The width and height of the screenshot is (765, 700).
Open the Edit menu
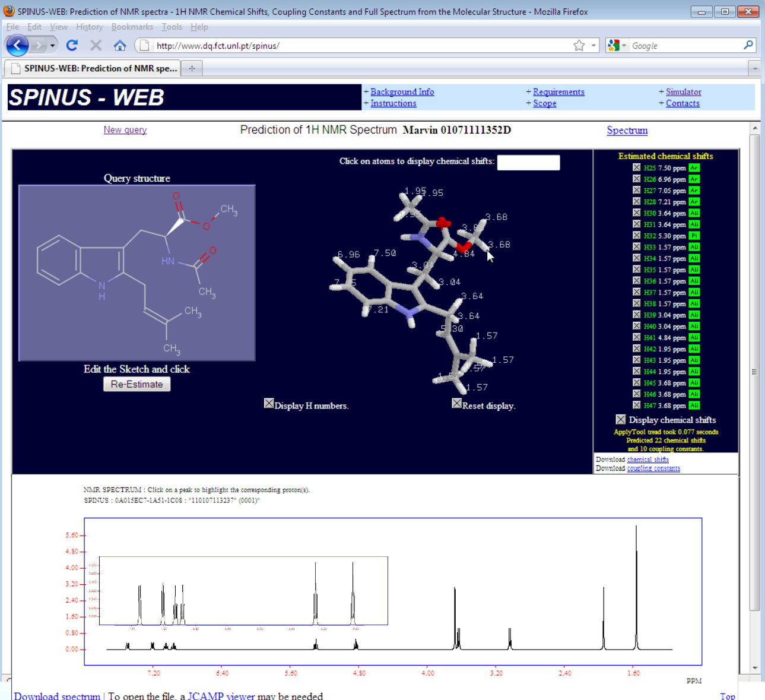click(34, 27)
